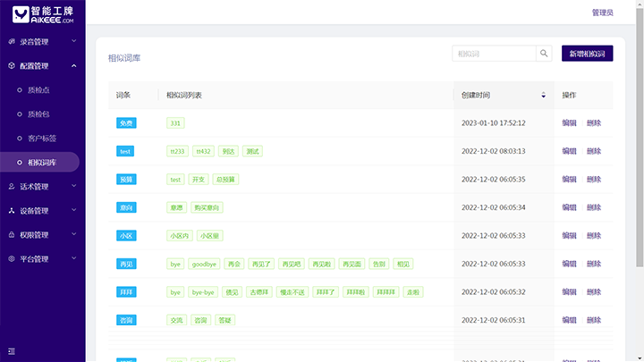Open the 客户标签 submenu item
This screenshot has height=362, width=644.
tap(42, 139)
